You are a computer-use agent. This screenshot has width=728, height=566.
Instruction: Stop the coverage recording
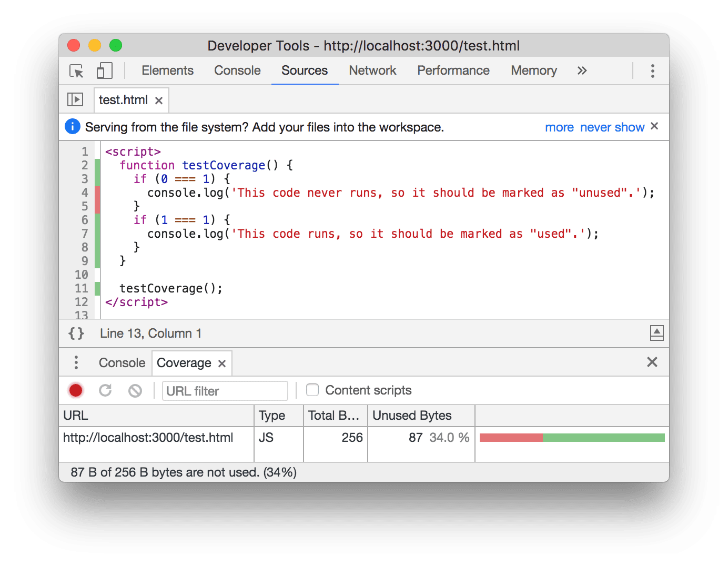[75, 390]
